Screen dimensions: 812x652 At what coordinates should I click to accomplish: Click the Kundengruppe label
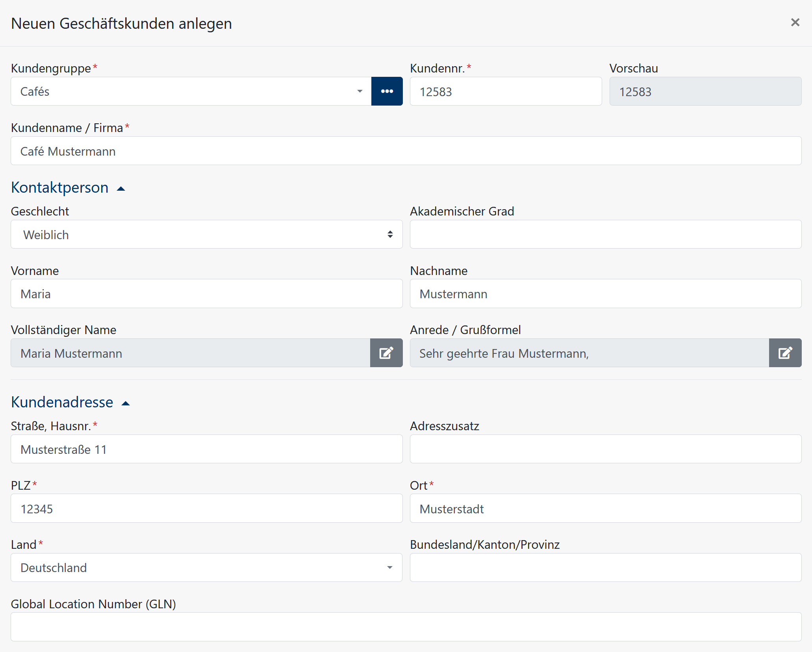(x=51, y=68)
